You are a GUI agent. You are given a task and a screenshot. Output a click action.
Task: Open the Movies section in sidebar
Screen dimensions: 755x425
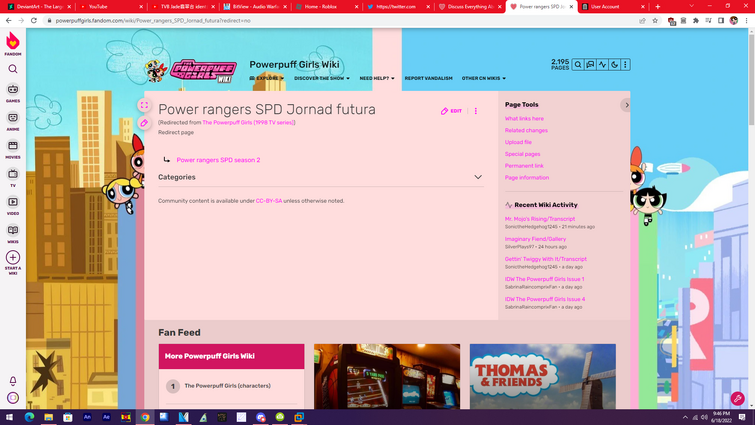(13, 149)
